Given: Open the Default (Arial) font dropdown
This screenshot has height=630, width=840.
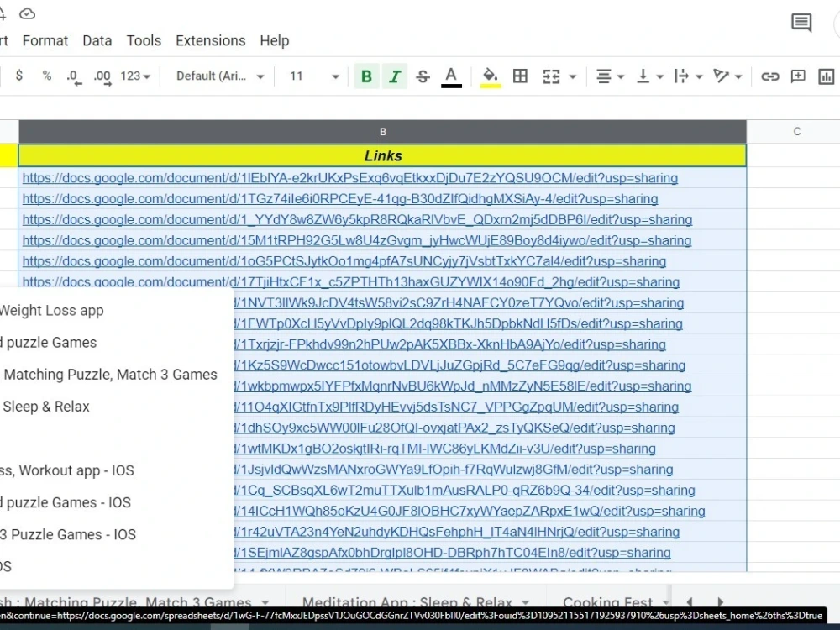Looking at the screenshot, I should 220,76.
